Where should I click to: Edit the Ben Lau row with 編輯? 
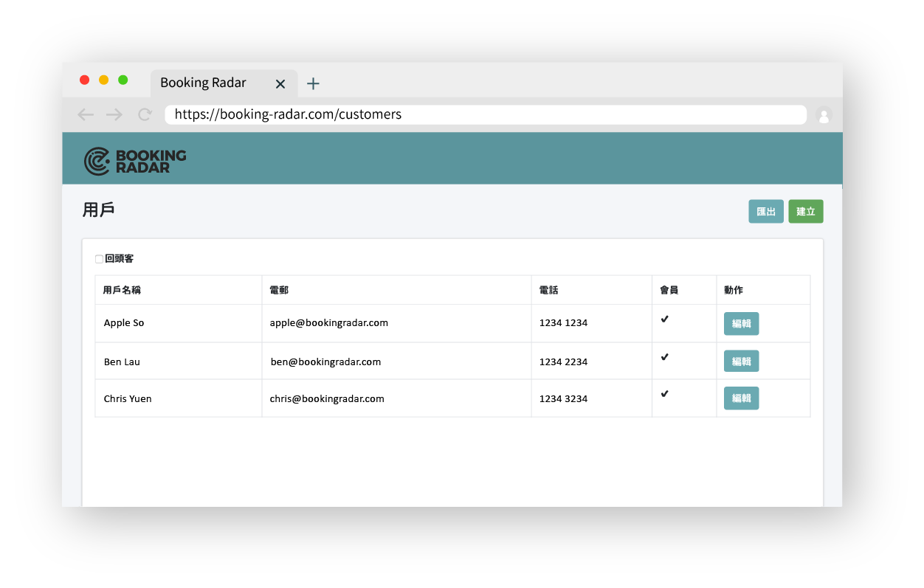click(x=741, y=362)
